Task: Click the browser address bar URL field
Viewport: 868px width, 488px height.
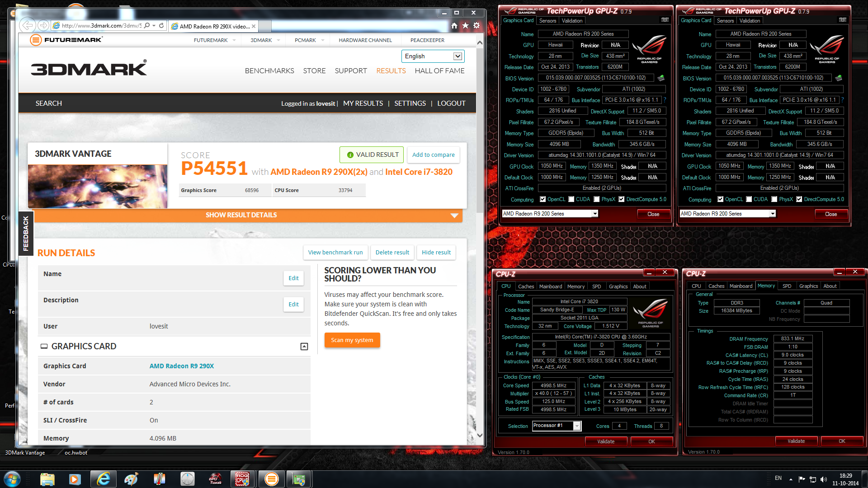Action: (x=101, y=26)
